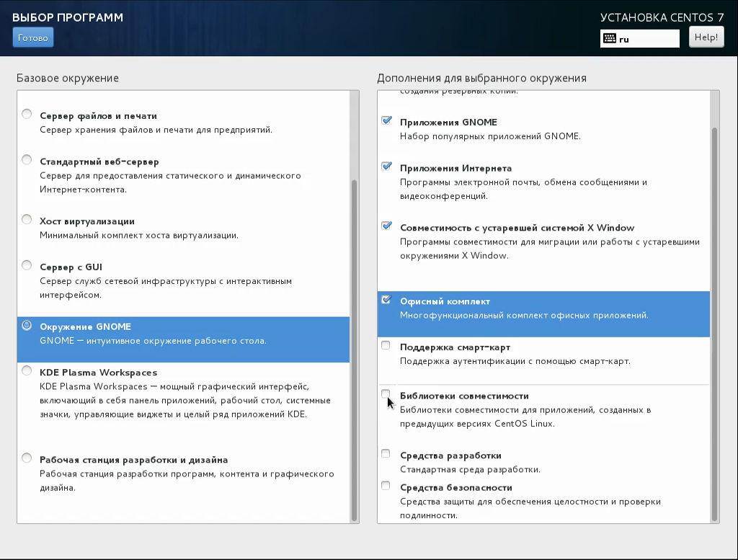The width and height of the screenshot is (738, 560).
Task: Click description Поддержка аутентификации с помощью смарт-карт
Action: pos(515,361)
